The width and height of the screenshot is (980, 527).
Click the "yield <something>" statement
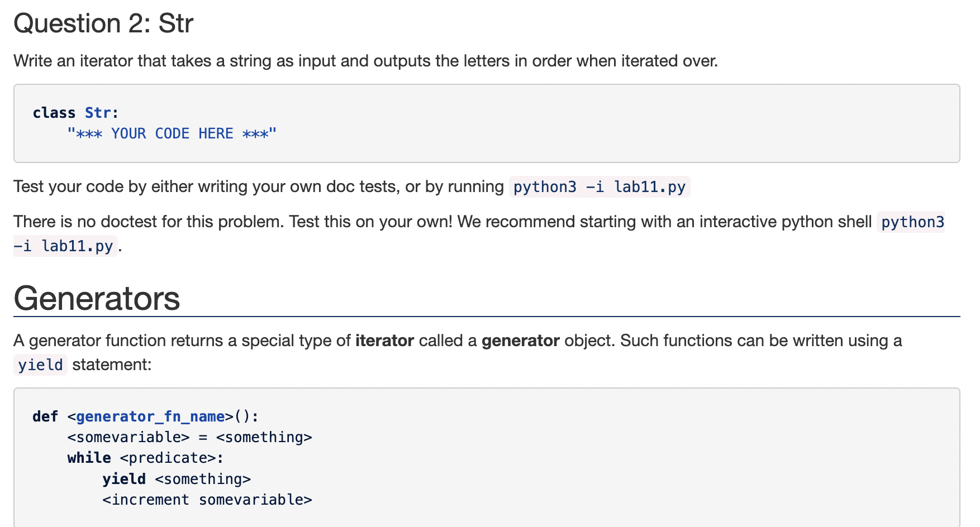176,478
